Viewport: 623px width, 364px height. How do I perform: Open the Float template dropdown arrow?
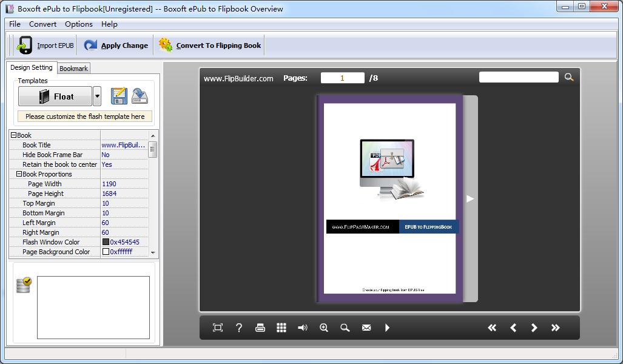(x=97, y=96)
